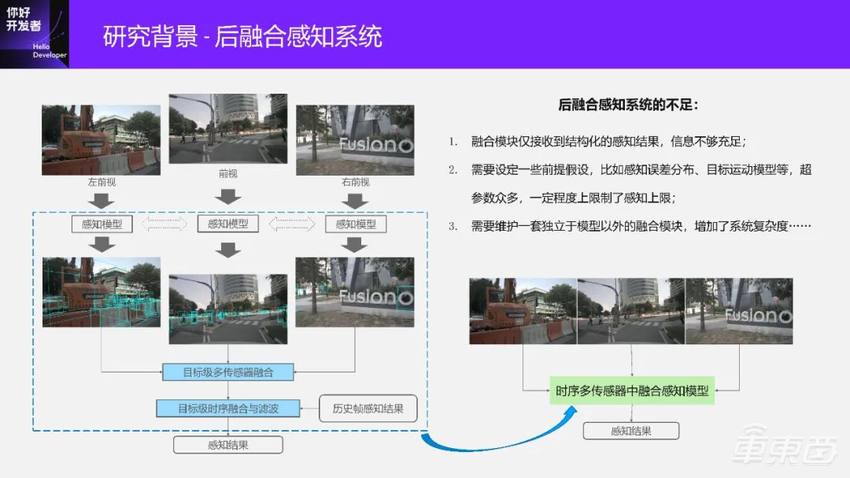The height and width of the screenshot is (478, 850).
Task: Click the 感知结果 box under the green model
Action: click(x=631, y=430)
